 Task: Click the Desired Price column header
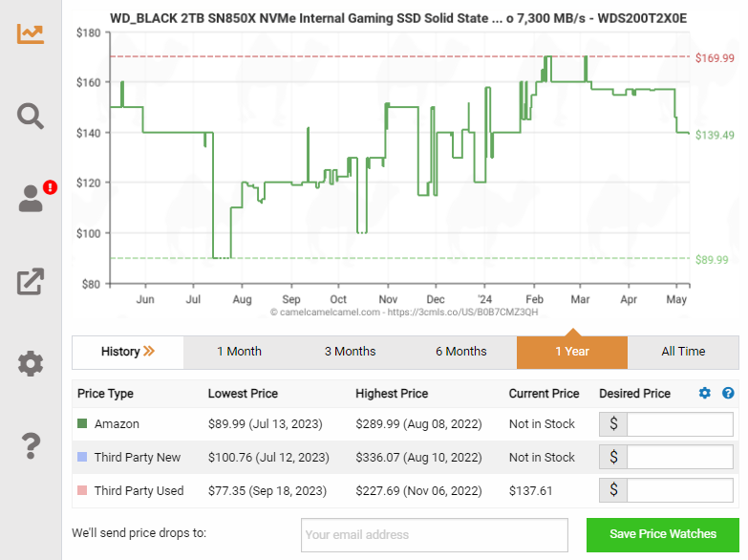tap(634, 394)
